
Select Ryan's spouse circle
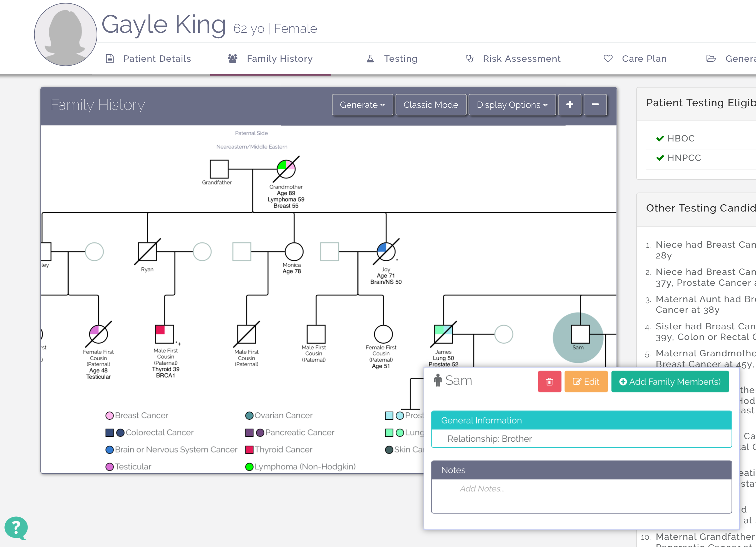(202, 252)
